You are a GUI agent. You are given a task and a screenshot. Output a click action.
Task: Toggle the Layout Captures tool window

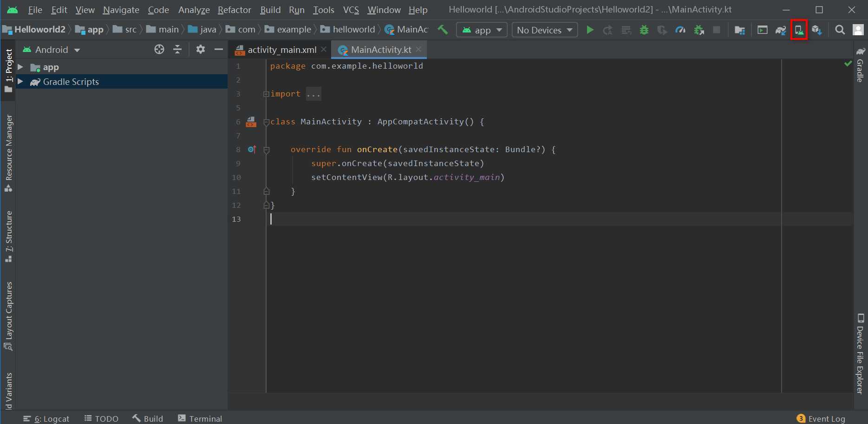point(9,316)
